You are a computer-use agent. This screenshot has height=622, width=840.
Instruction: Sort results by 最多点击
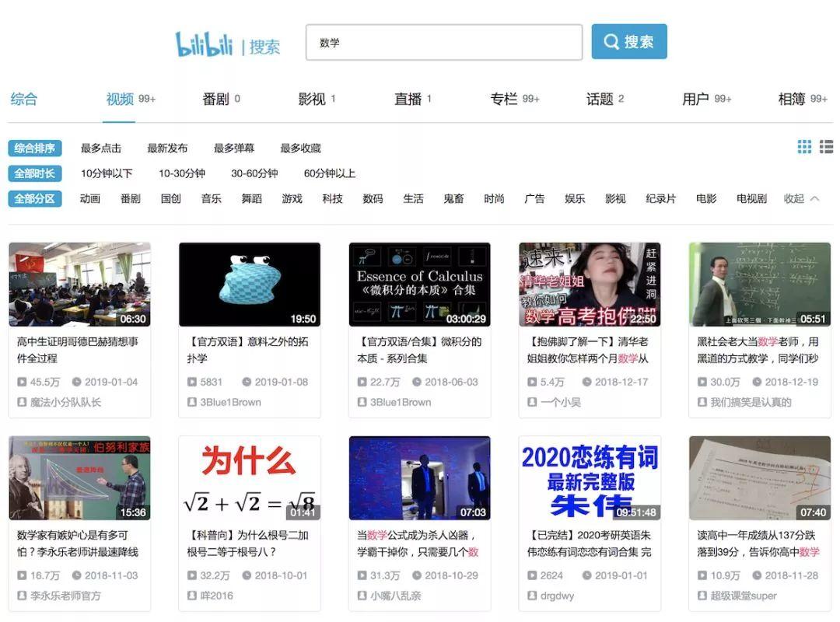[x=101, y=149]
